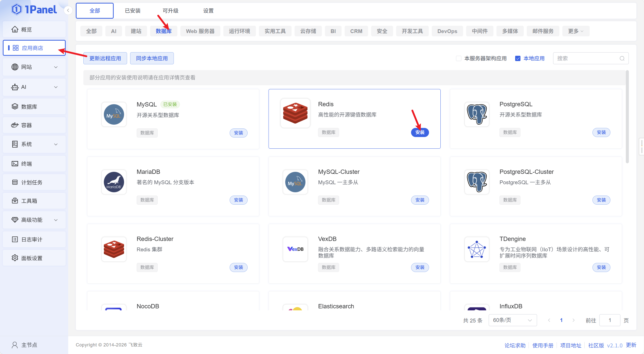The width and height of the screenshot is (644, 354).
Task: Click the MariaDB seal logo icon
Action: click(114, 182)
